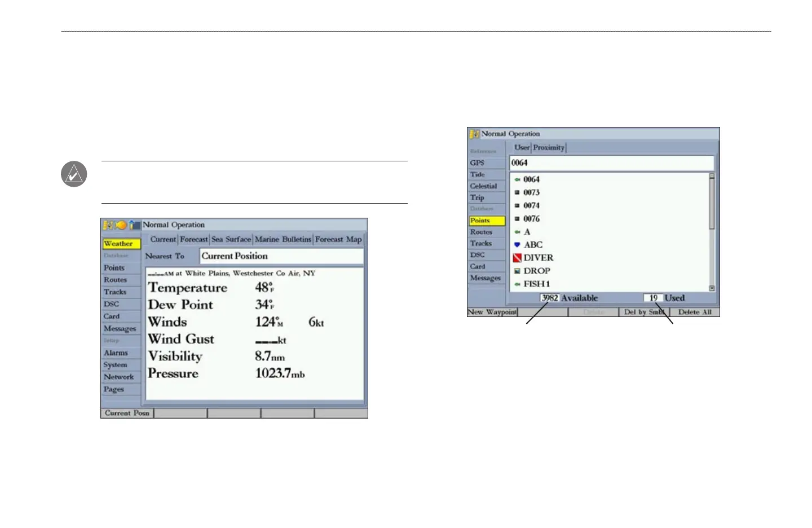This screenshot has height=528, width=812.
Task: Open Tracks in the Points screen sidebar
Action: [x=487, y=243]
